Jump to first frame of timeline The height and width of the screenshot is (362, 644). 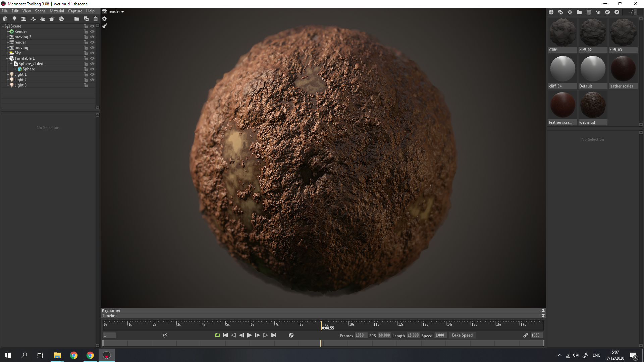click(225, 335)
